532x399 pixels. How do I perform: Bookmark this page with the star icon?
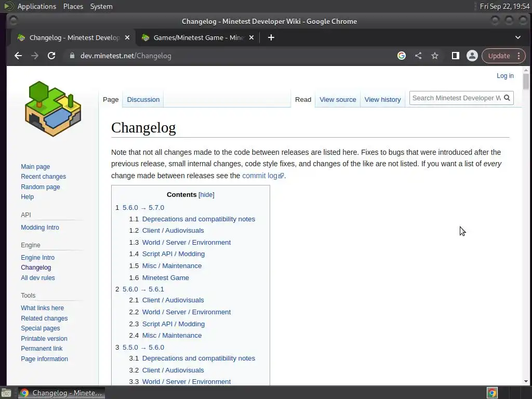click(x=435, y=56)
